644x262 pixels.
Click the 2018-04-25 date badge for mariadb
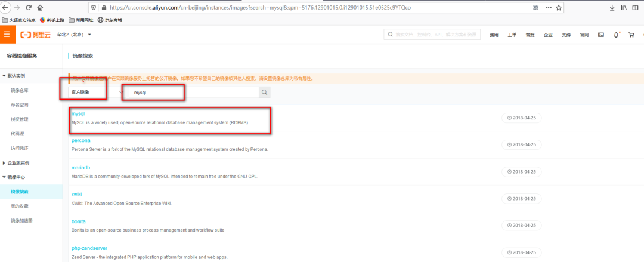tap(522, 172)
